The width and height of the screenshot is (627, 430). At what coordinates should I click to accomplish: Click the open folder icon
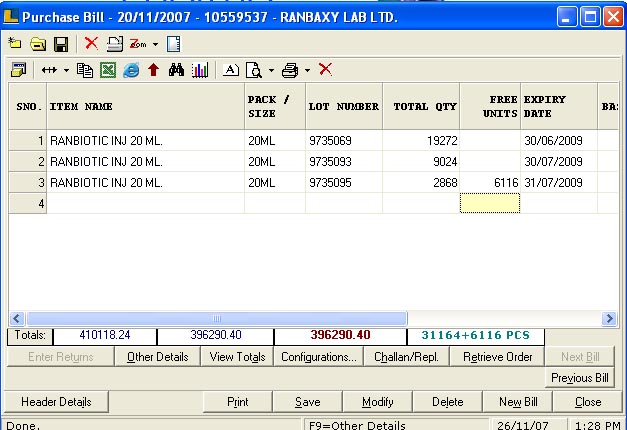coord(38,44)
